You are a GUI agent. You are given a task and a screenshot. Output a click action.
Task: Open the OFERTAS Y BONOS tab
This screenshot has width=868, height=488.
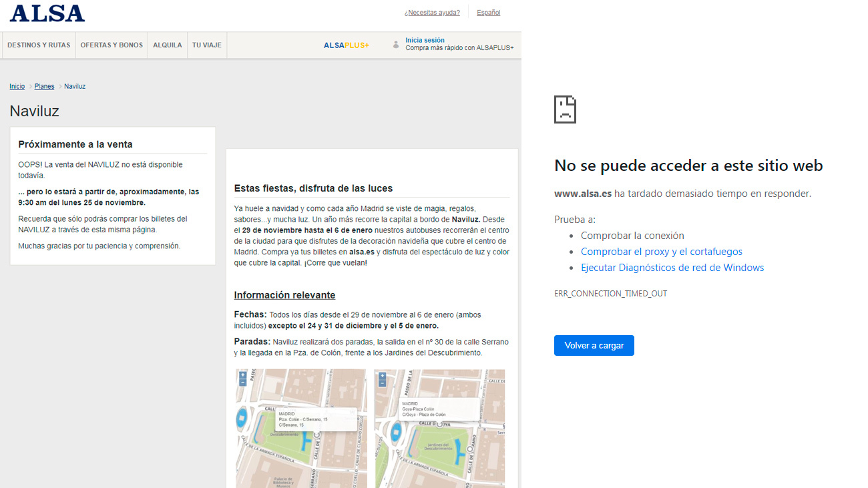[111, 45]
